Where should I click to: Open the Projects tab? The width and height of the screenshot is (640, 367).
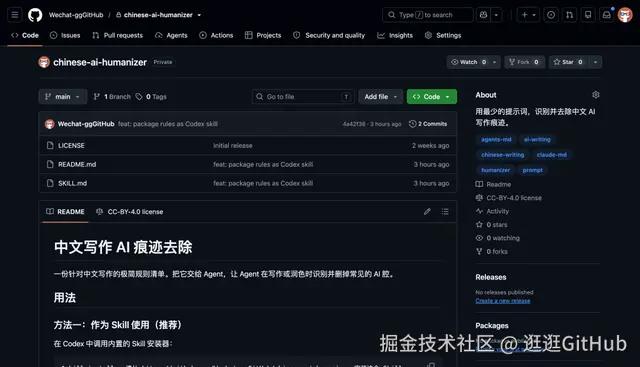263,36
